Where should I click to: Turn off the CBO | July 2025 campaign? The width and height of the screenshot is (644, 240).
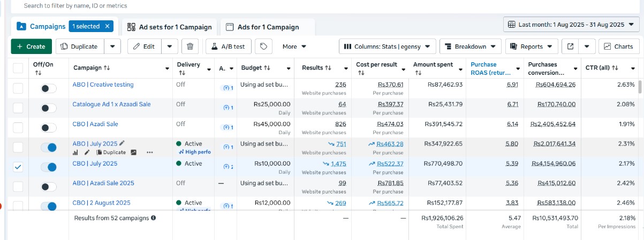pos(49,167)
